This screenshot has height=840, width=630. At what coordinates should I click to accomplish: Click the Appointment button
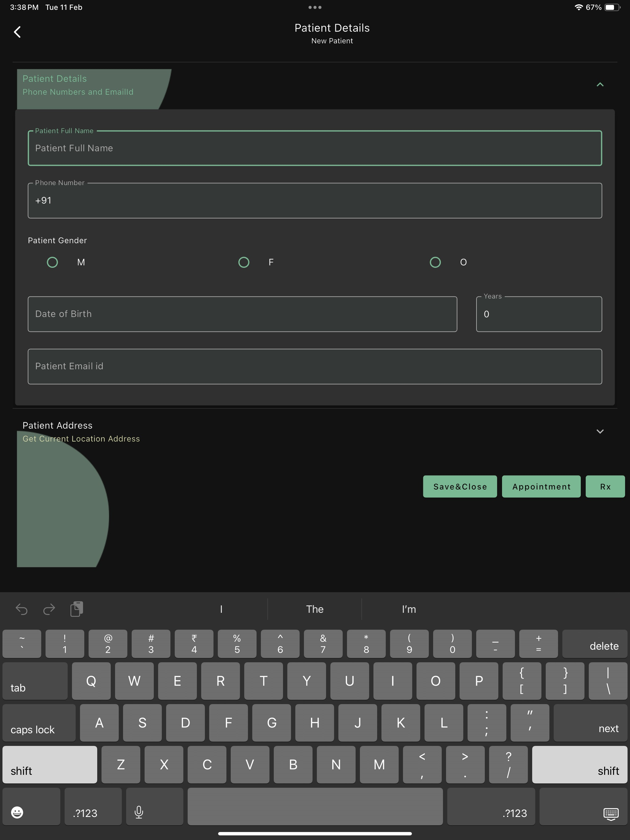click(x=541, y=486)
